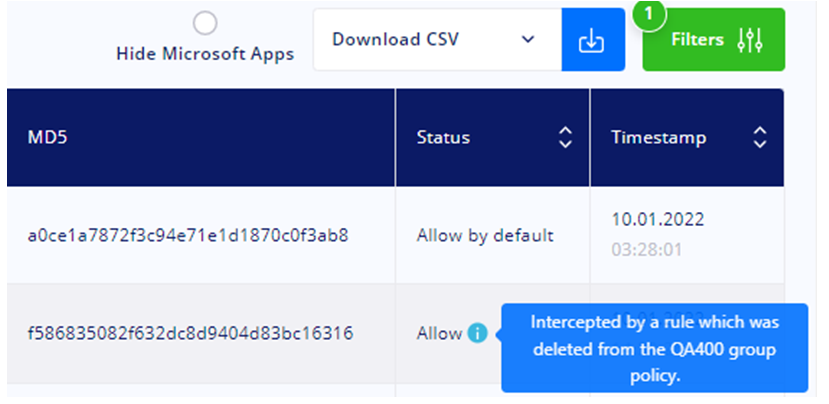Click the Timestamp column header

click(x=687, y=137)
